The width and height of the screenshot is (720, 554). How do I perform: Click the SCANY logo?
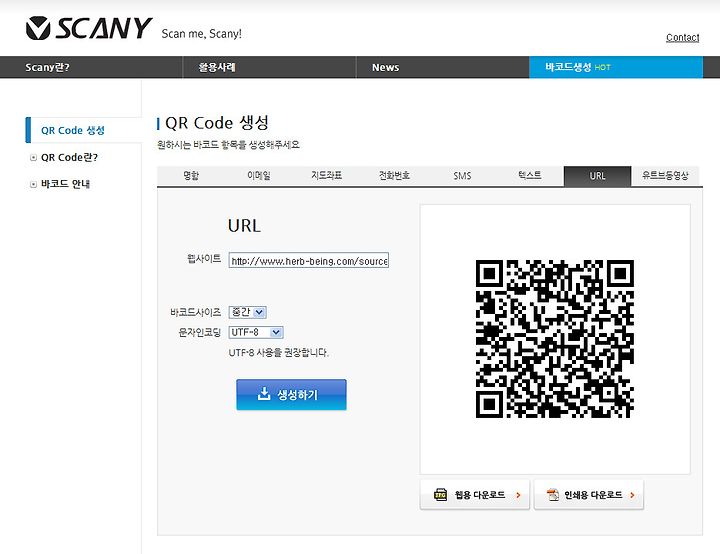pos(89,28)
